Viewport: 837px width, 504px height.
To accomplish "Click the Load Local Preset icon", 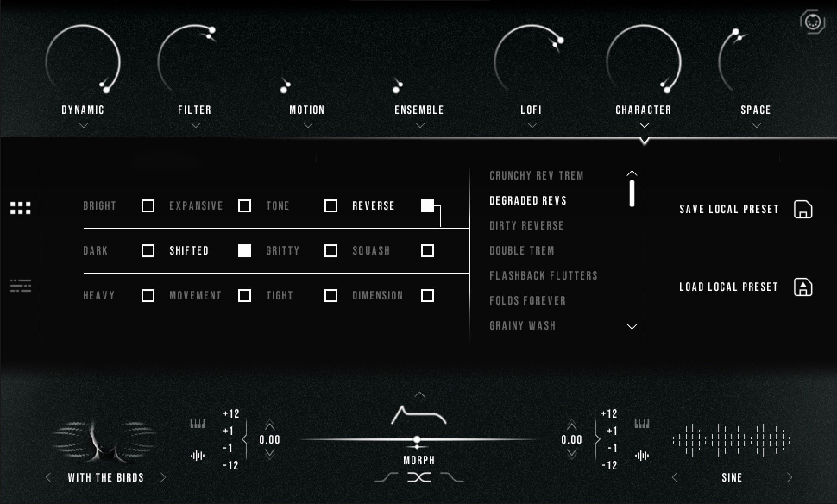I will click(x=803, y=287).
